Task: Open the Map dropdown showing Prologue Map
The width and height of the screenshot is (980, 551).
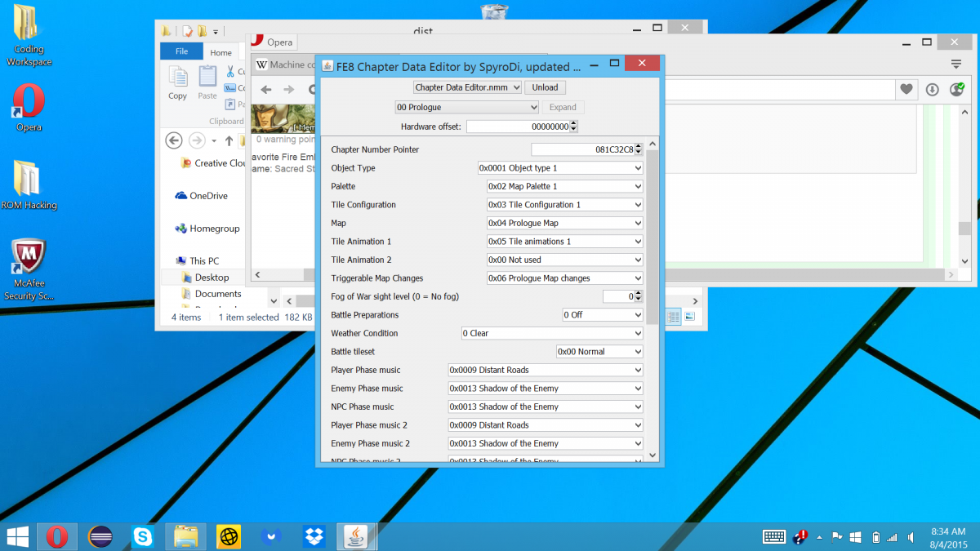Action: point(565,223)
